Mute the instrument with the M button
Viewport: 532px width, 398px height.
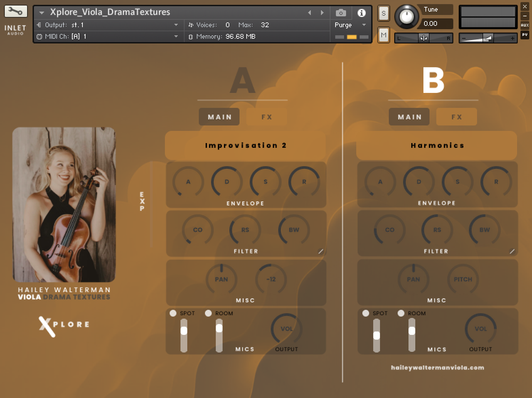383,35
